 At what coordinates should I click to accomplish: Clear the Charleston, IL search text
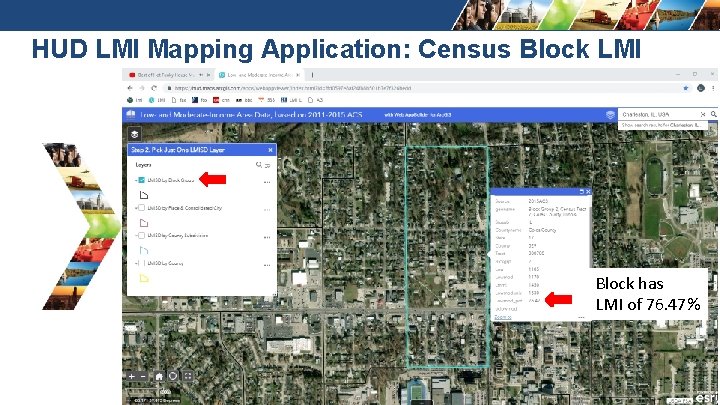click(703, 114)
